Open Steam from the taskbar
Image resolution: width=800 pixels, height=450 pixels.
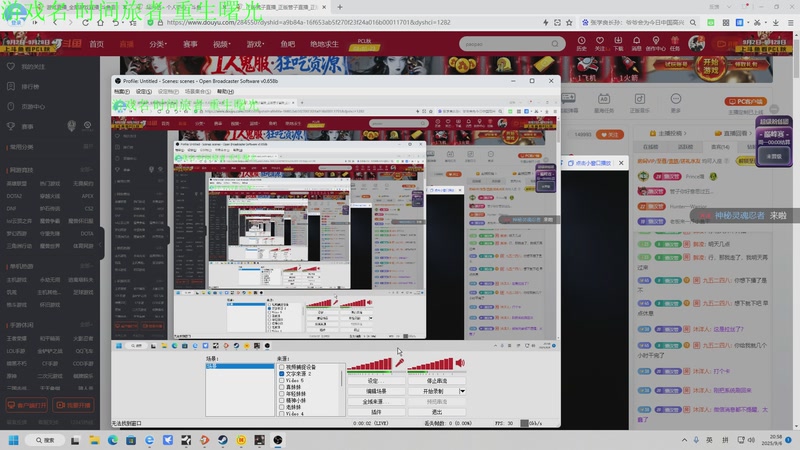pos(223,440)
